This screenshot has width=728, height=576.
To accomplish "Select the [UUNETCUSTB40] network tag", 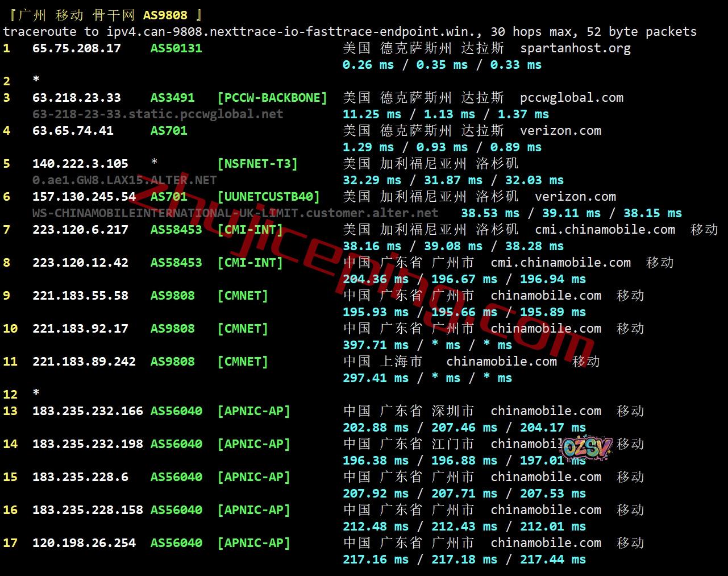I will (x=268, y=197).
